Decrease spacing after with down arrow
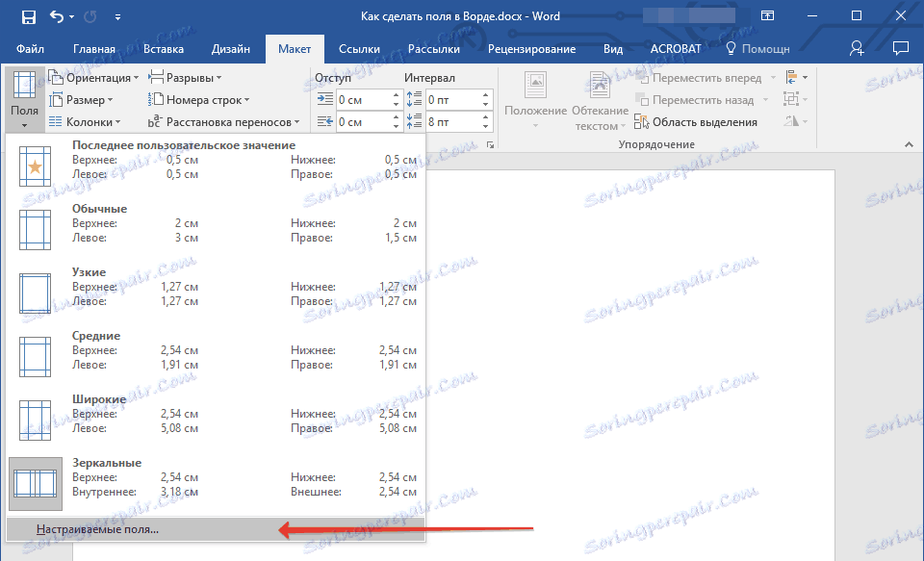 click(x=485, y=127)
